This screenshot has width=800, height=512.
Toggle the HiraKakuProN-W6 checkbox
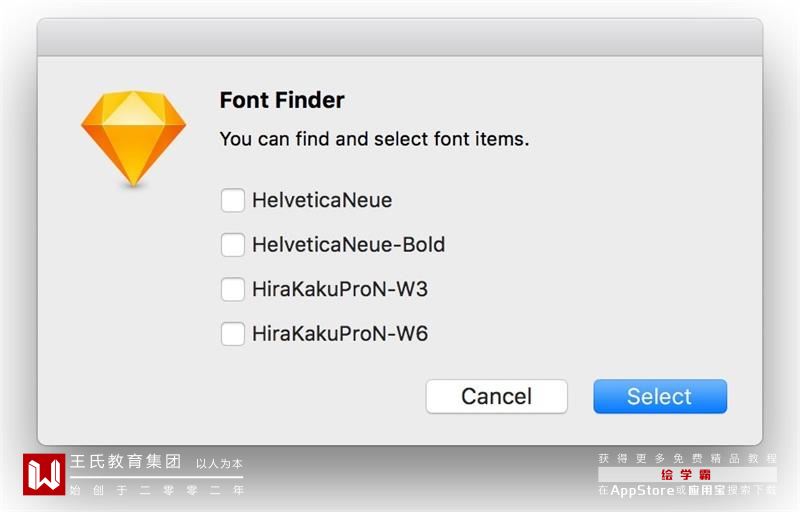pyautogui.click(x=233, y=334)
